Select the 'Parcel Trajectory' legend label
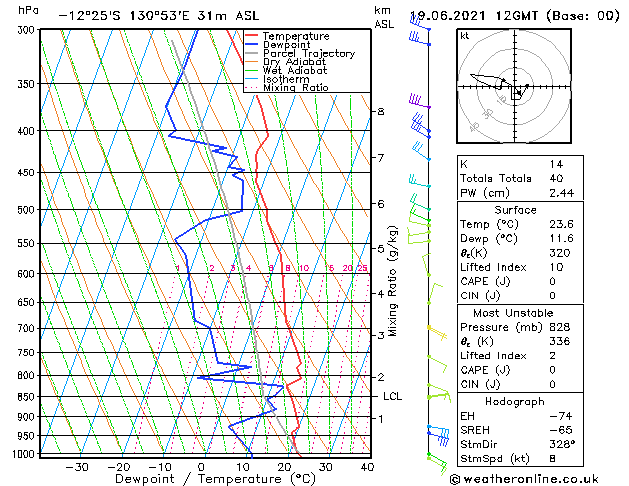This screenshot has width=629, height=486. (x=309, y=53)
